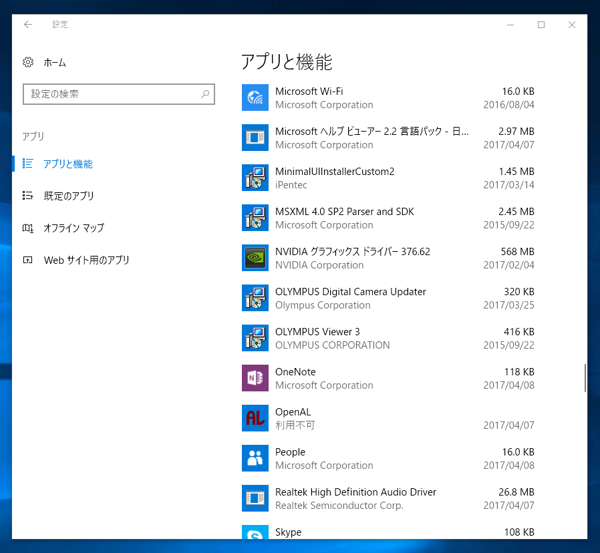This screenshot has height=553, width=600.
Task: Click the 1.45 MB size value
Action: [516, 171]
